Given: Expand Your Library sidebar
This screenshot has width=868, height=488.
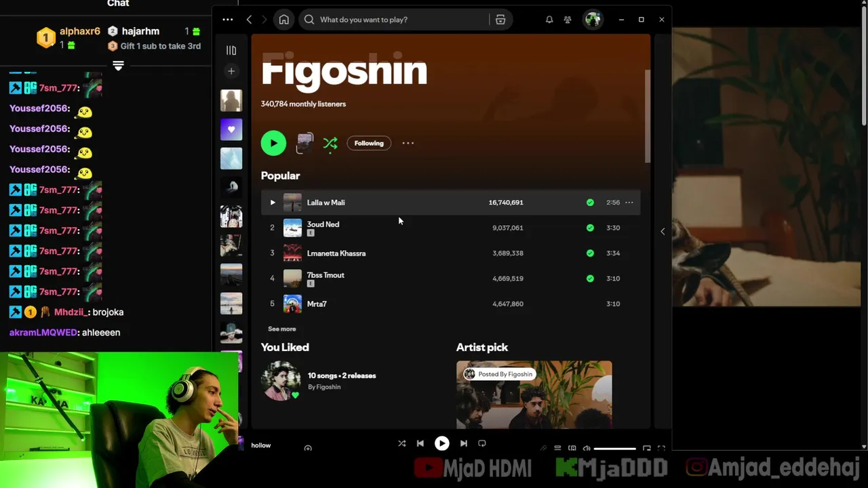Looking at the screenshot, I should point(231,50).
